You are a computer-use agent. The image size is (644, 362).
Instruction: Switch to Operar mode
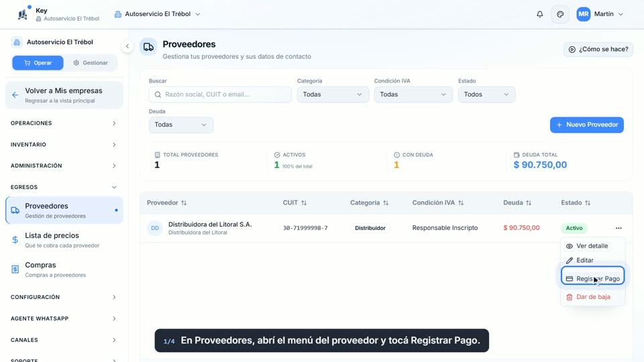pyautogui.click(x=38, y=63)
